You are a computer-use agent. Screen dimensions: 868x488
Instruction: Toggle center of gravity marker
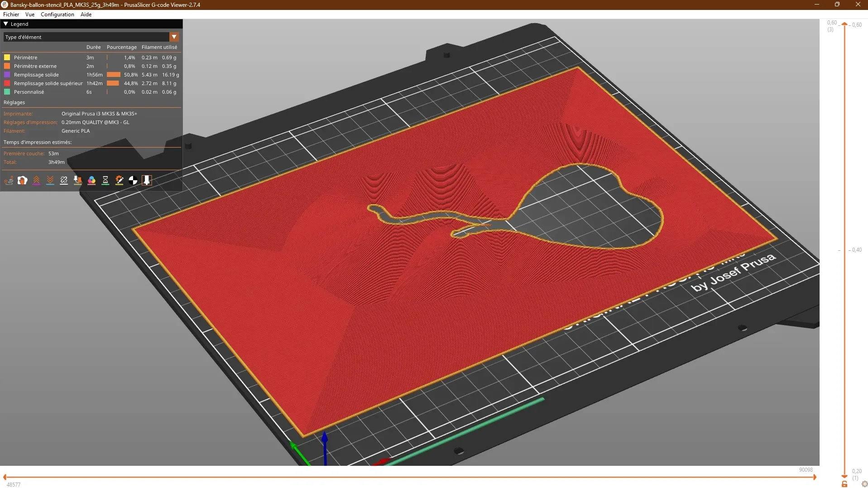coord(133,181)
